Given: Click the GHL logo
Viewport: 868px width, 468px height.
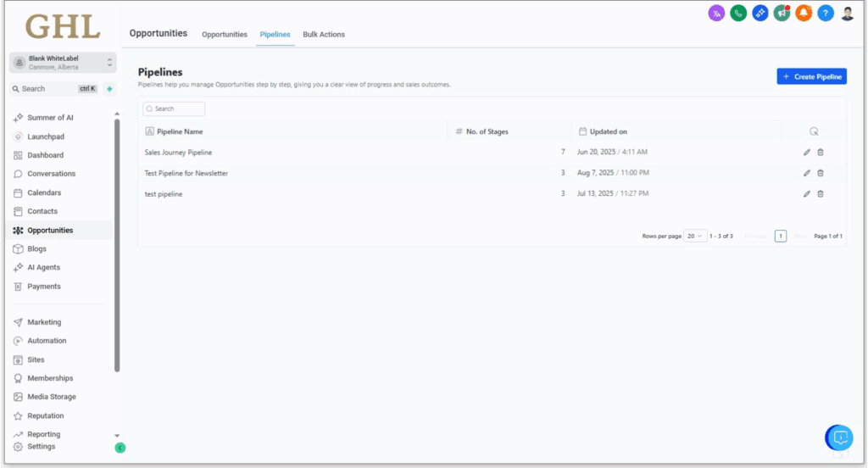Looking at the screenshot, I should 63,26.
